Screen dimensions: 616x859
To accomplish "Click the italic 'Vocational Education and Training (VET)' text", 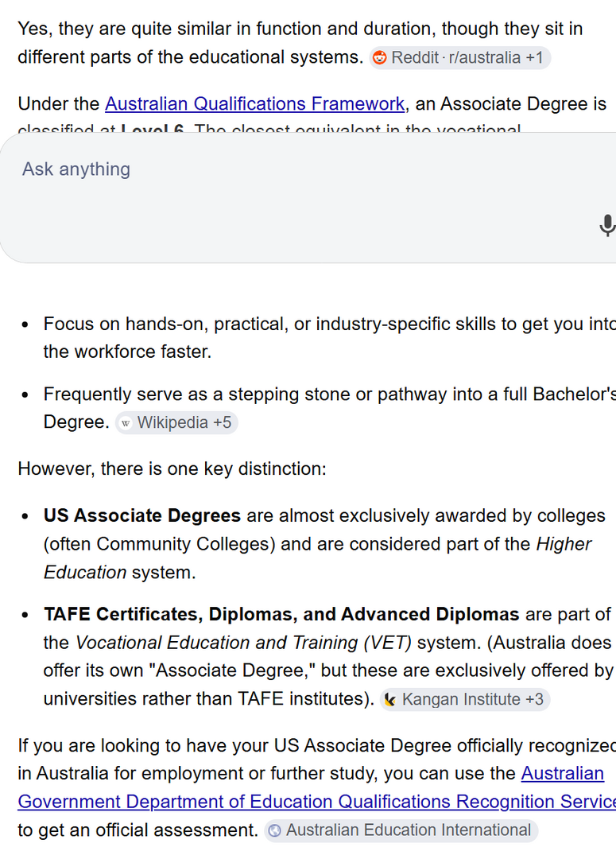I will click(x=243, y=643).
